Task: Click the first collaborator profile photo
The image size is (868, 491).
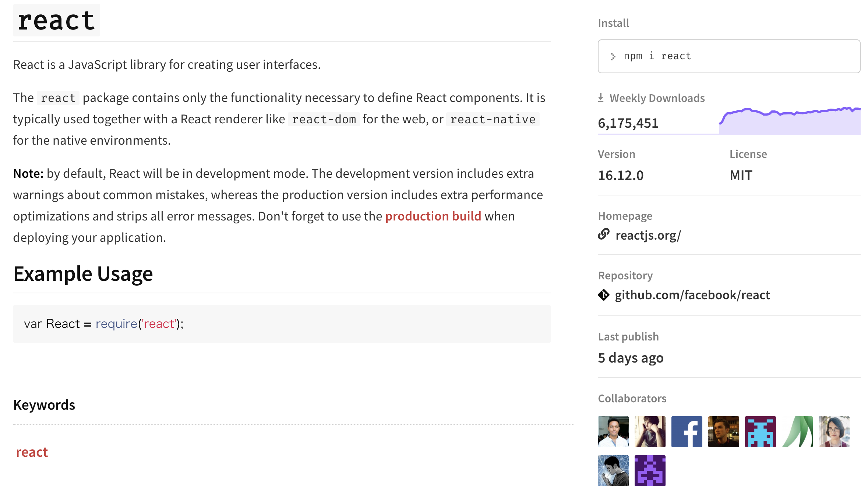Action: (613, 431)
